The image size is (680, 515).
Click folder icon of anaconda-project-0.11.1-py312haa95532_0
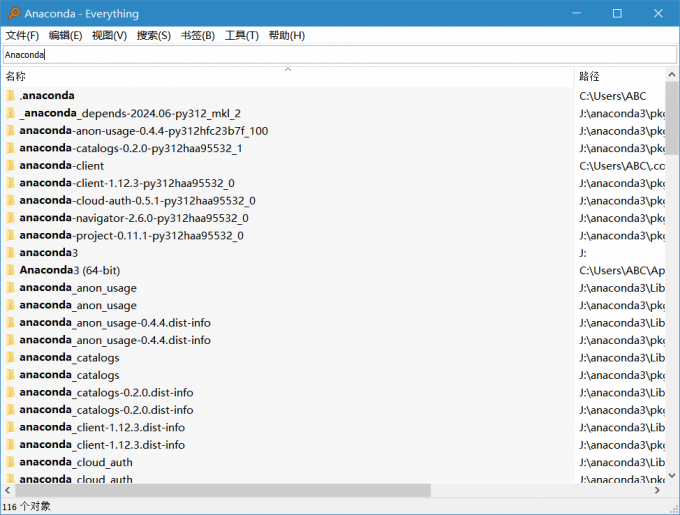(11, 235)
